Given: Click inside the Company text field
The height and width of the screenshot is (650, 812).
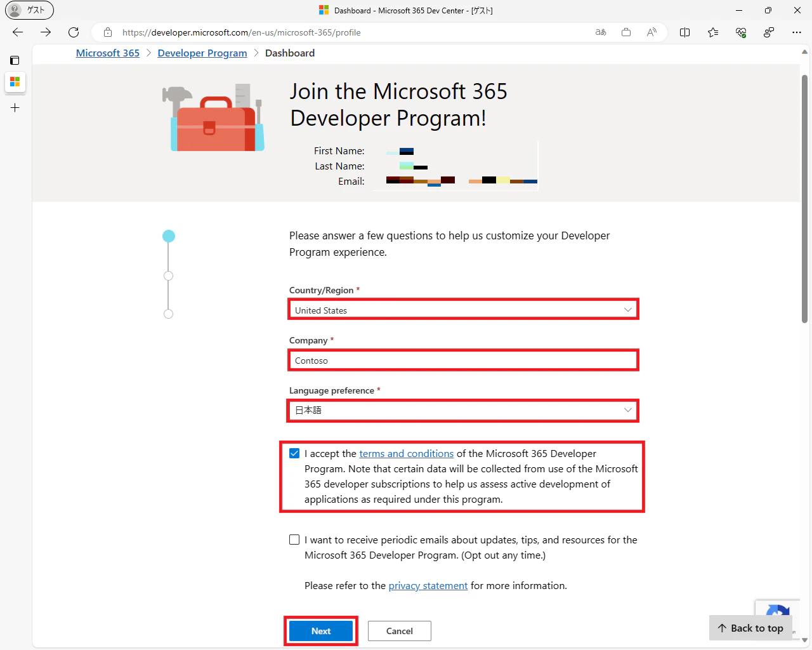Looking at the screenshot, I should (463, 360).
